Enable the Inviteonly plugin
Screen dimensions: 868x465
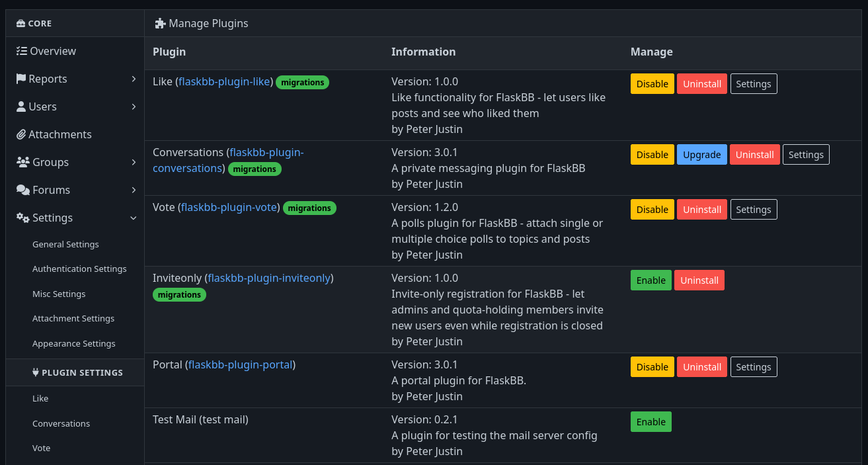click(651, 280)
